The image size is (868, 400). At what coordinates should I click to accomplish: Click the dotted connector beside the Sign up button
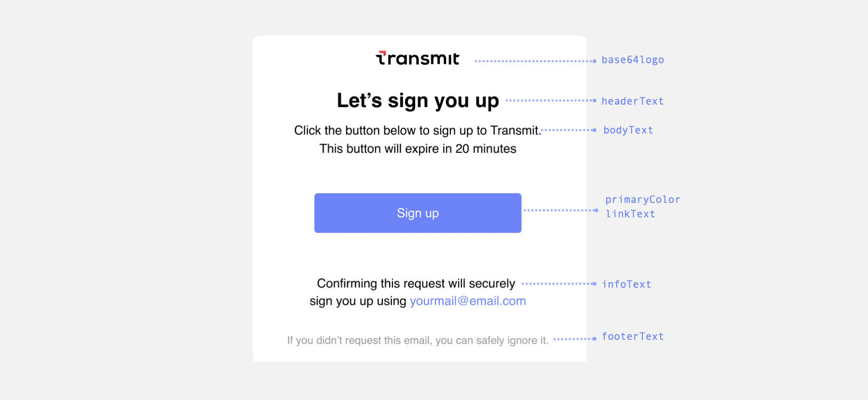coord(560,210)
